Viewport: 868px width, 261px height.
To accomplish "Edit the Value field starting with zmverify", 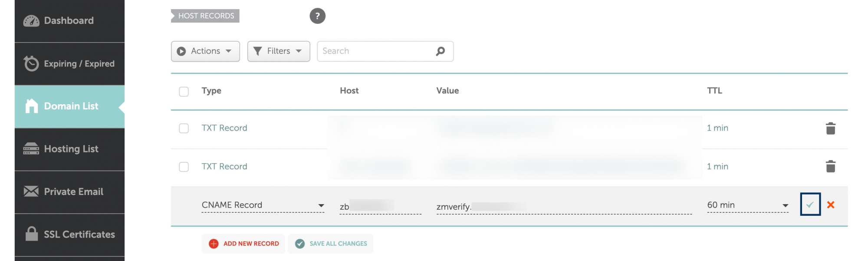I will coord(564,206).
